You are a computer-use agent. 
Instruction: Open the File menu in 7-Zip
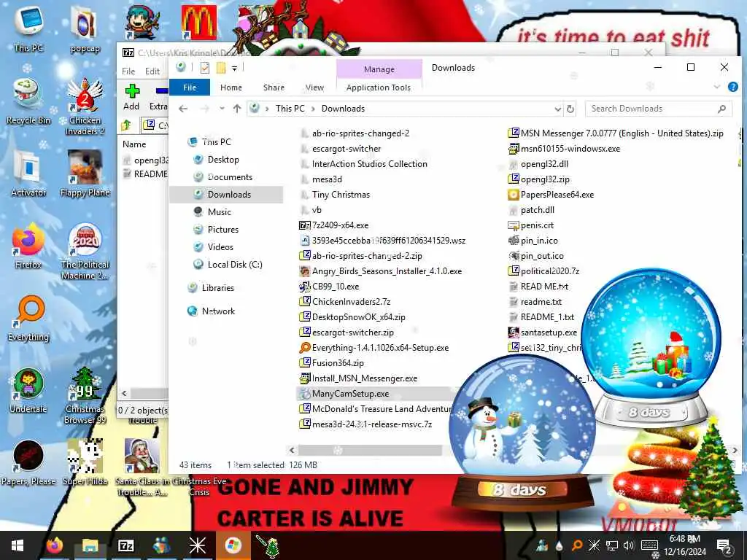click(128, 71)
